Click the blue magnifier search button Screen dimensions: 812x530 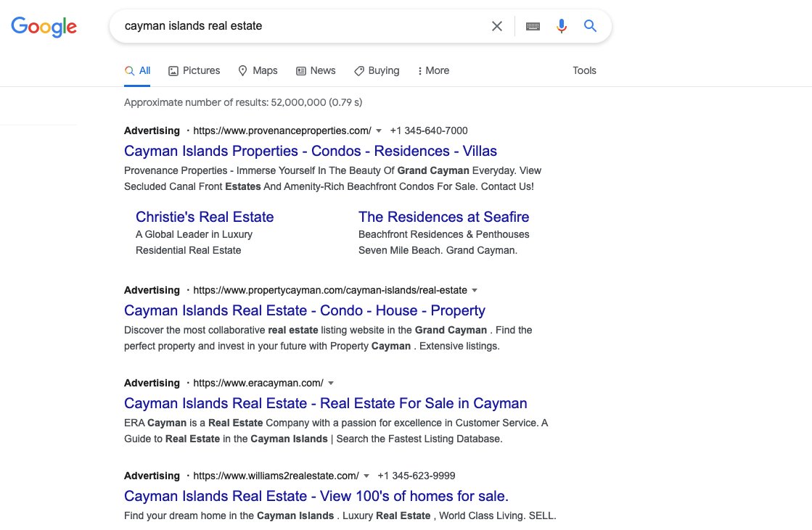tap(591, 25)
